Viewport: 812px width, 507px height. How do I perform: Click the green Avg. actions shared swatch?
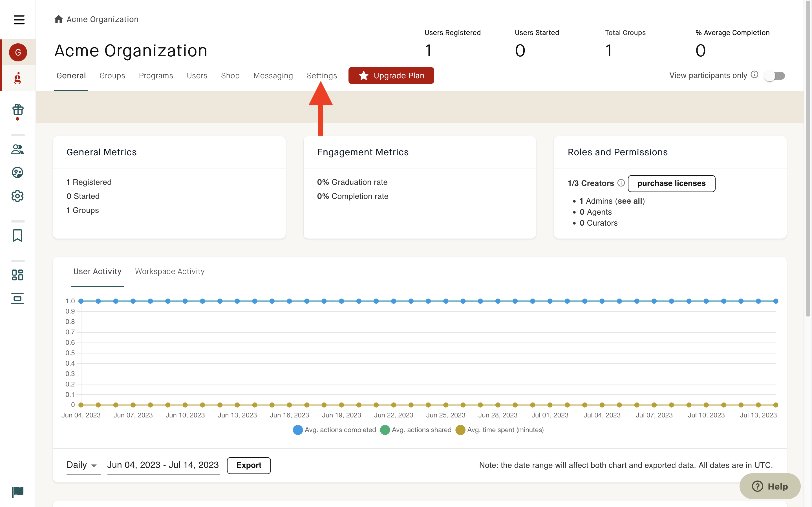click(x=385, y=430)
